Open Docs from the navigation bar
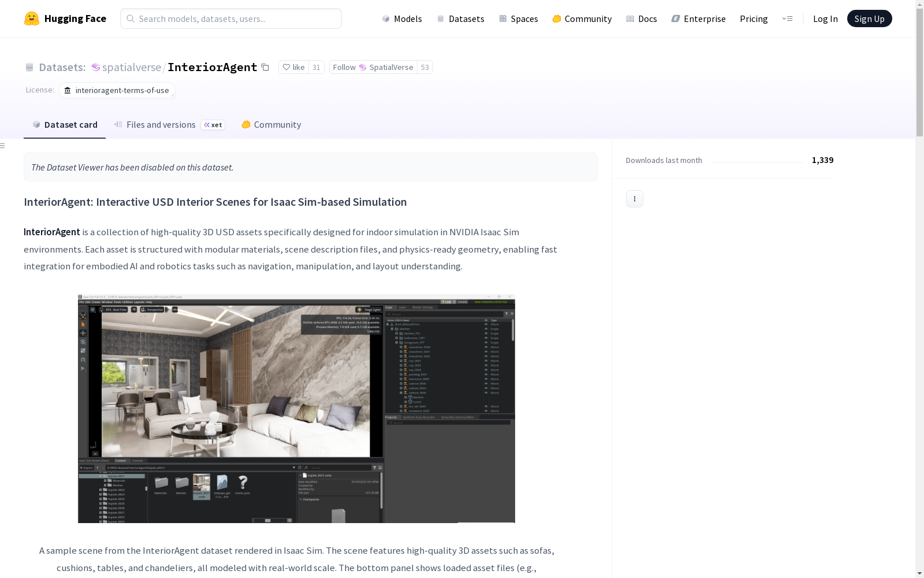This screenshot has width=924, height=578. tap(641, 18)
